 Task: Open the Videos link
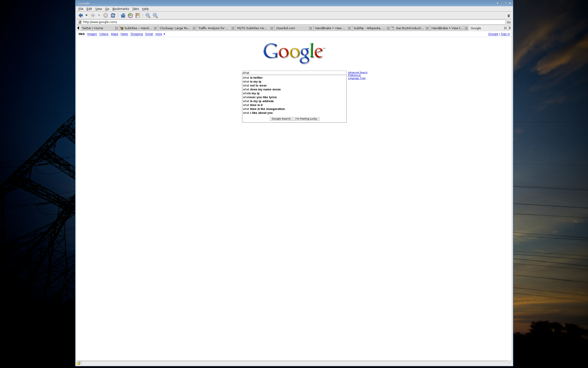tap(104, 34)
